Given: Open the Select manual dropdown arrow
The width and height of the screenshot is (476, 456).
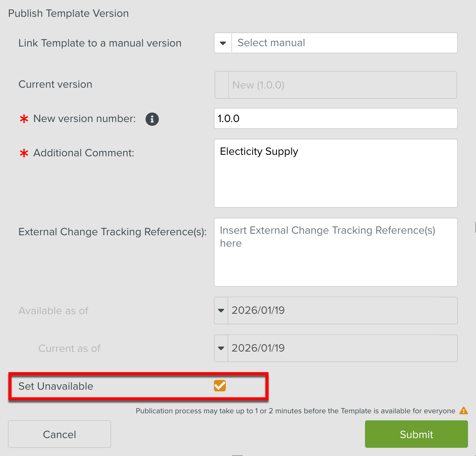Looking at the screenshot, I should 223,43.
